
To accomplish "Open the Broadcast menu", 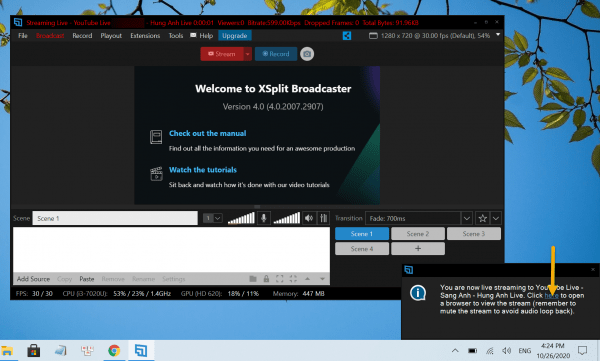I will (x=50, y=36).
